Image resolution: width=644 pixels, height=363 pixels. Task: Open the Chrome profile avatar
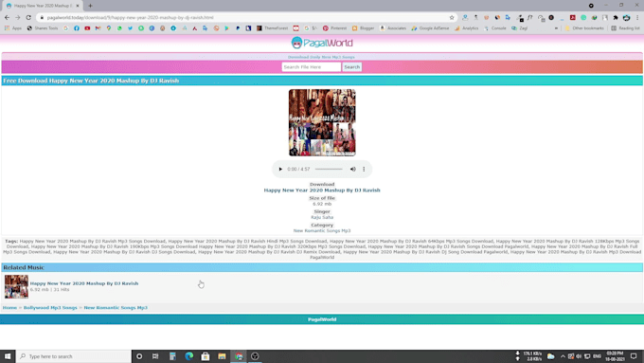[x=626, y=18]
